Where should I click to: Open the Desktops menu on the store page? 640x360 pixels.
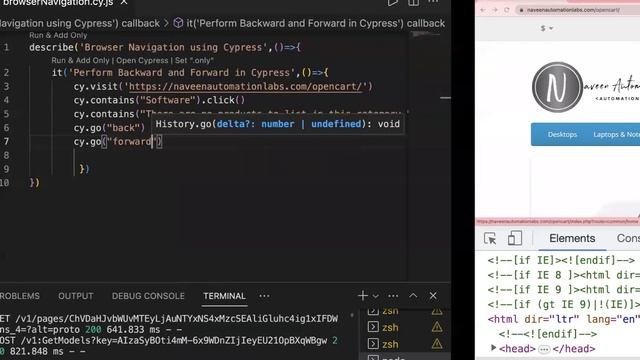(562, 134)
